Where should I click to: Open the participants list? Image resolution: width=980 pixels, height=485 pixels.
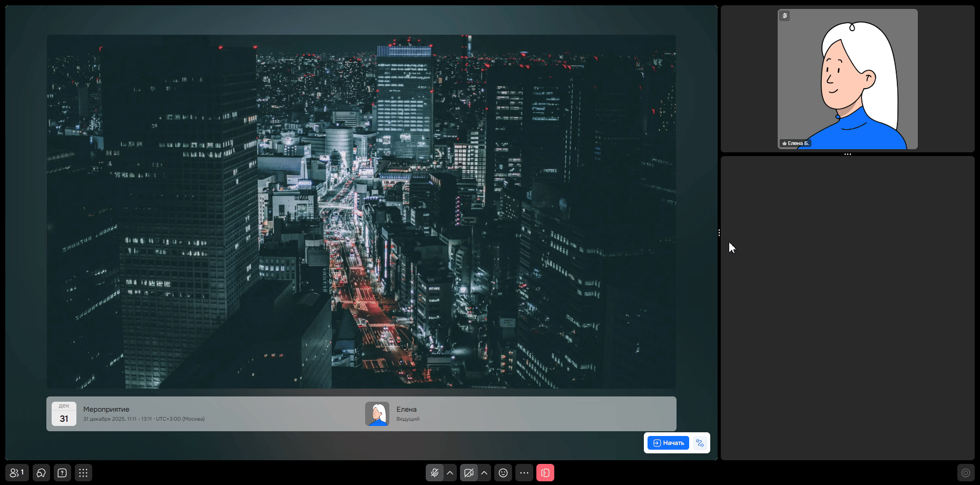click(x=17, y=473)
